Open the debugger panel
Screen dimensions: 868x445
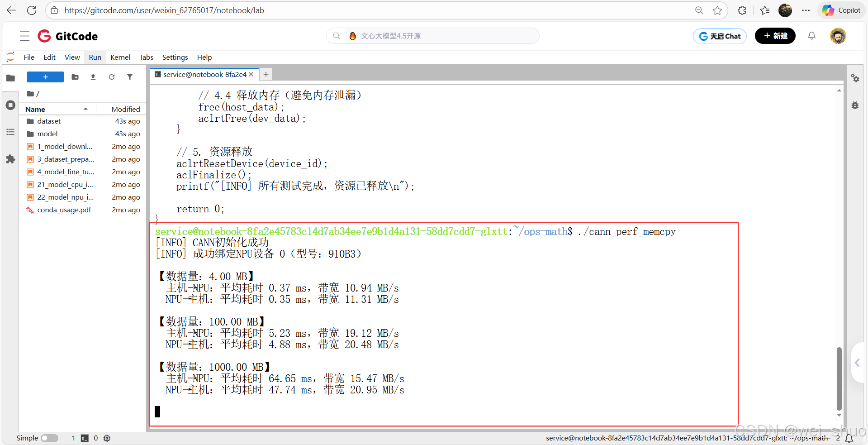click(x=855, y=105)
